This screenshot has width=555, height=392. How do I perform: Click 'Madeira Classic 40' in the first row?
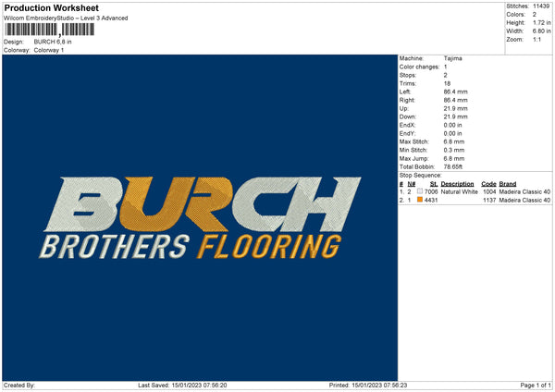pos(524,191)
